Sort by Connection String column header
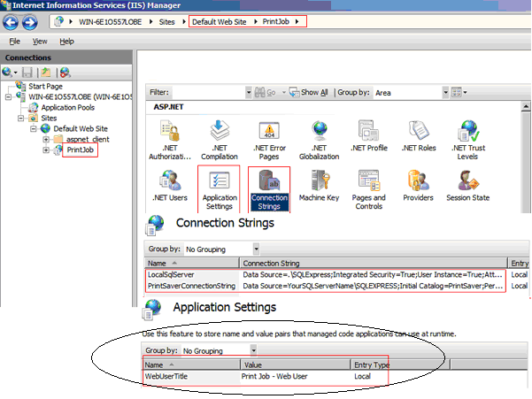Screen dimensions: 532x399 374,263
